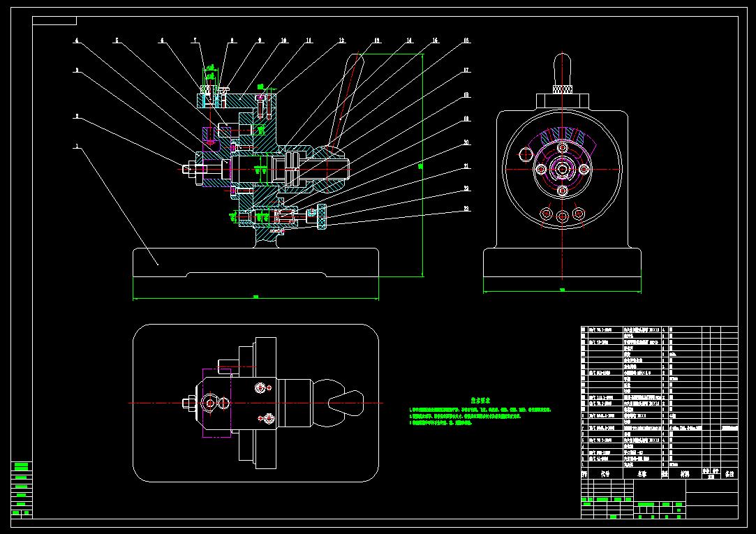Image resolution: width=756 pixels, height=534 pixels.
Task: Select the green vertical height dimension line
Action: pyautogui.click(x=423, y=165)
